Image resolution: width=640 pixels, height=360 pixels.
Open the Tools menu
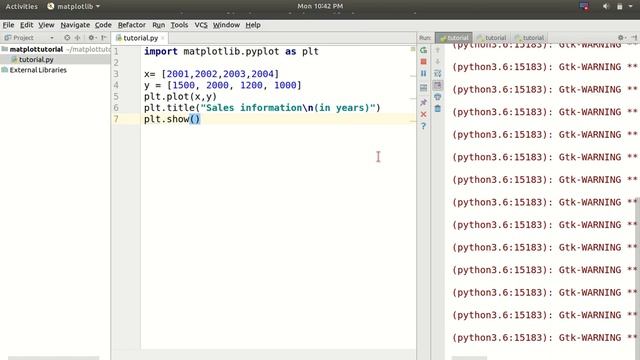179,25
